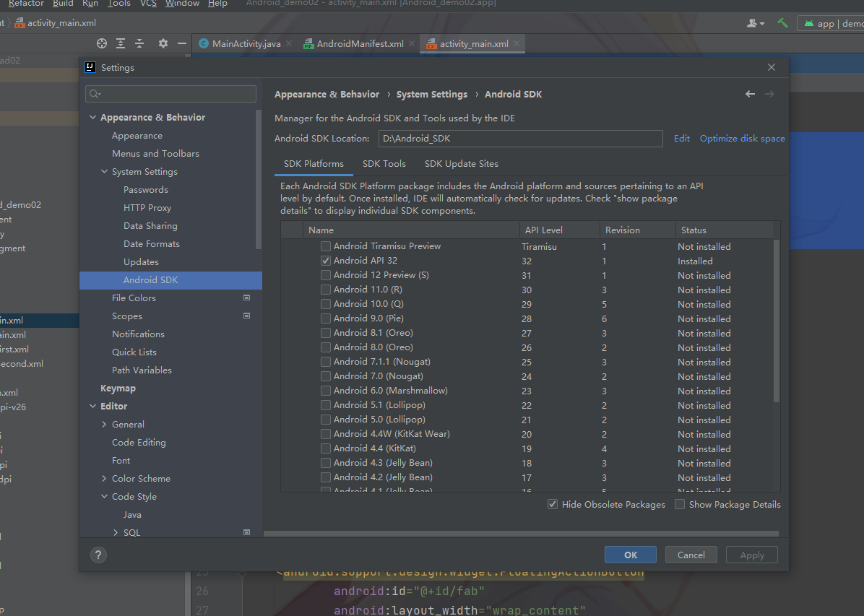Screen dimensions: 864x616
Task: Check the Android 12 Preview (S) checkbox
Action: click(x=326, y=275)
